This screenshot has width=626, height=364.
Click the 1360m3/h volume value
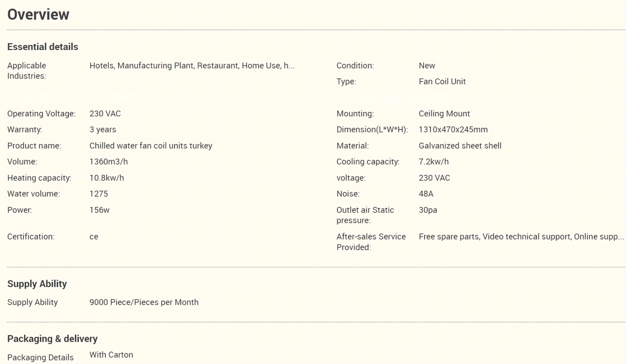[108, 162]
